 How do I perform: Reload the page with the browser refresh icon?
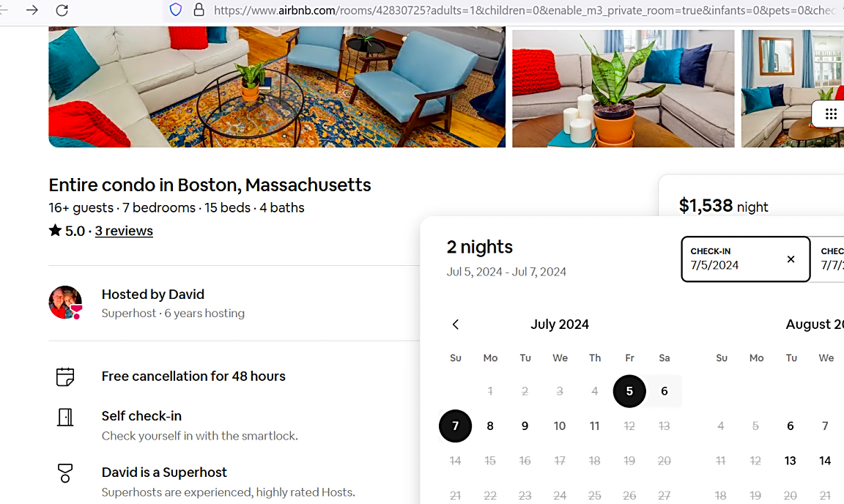pos(62,10)
